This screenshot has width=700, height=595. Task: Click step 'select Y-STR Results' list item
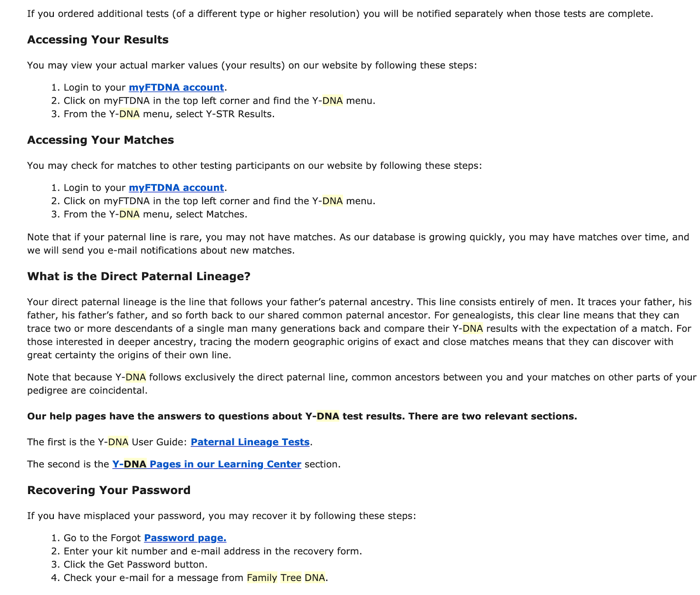click(169, 114)
